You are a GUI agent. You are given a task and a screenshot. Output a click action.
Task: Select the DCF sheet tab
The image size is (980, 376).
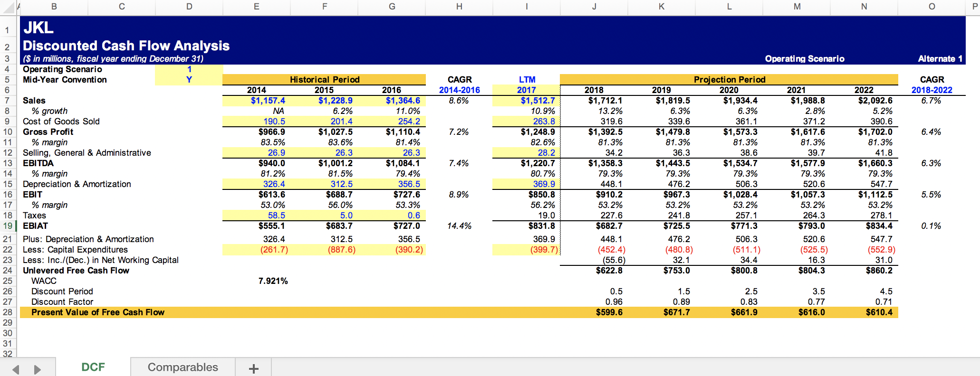(93, 367)
